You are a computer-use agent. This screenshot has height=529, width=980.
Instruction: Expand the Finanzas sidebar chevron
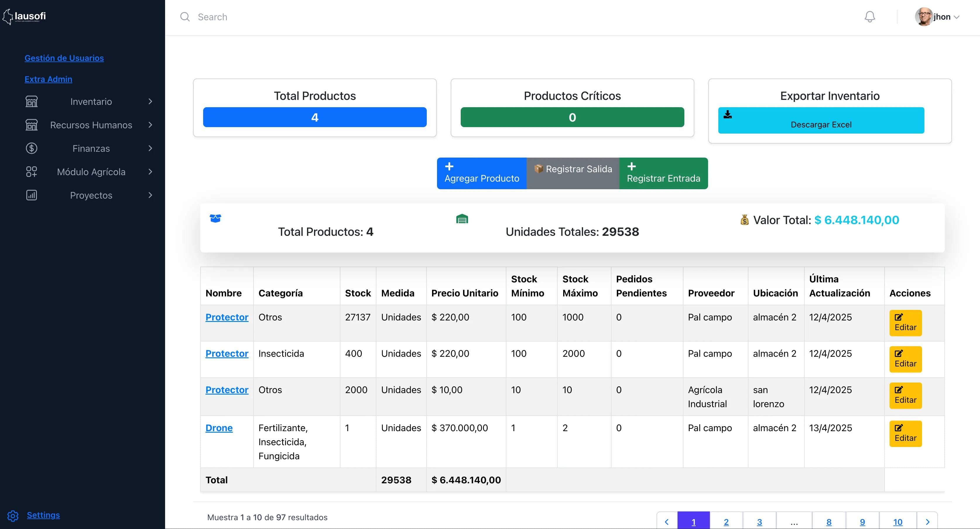coord(150,149)
